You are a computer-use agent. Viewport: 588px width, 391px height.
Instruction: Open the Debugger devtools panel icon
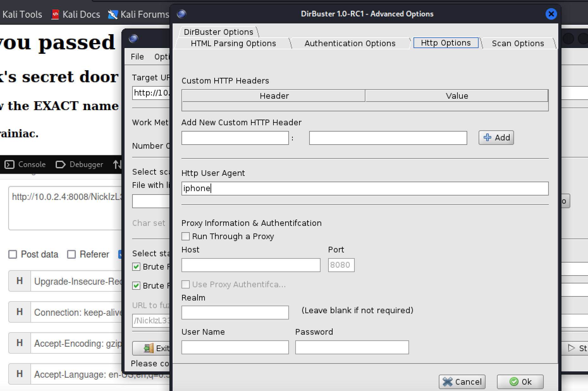point(60,164)
